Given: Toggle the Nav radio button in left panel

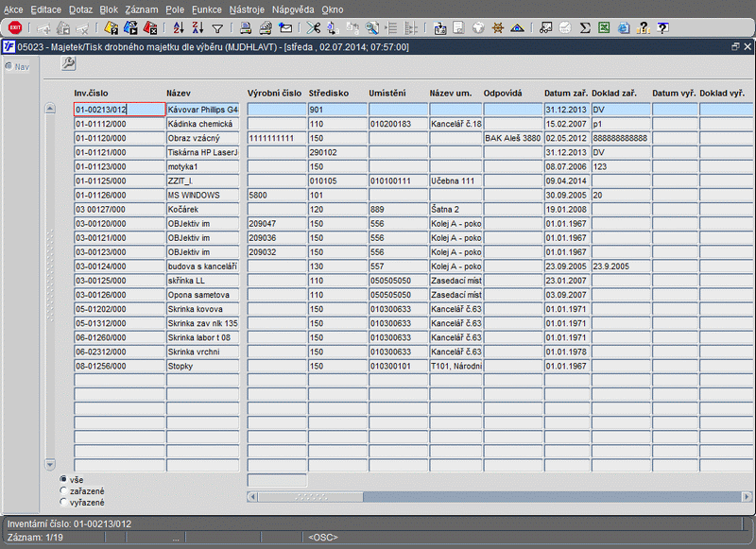Looking at the screenshot, I should (9, 66).
